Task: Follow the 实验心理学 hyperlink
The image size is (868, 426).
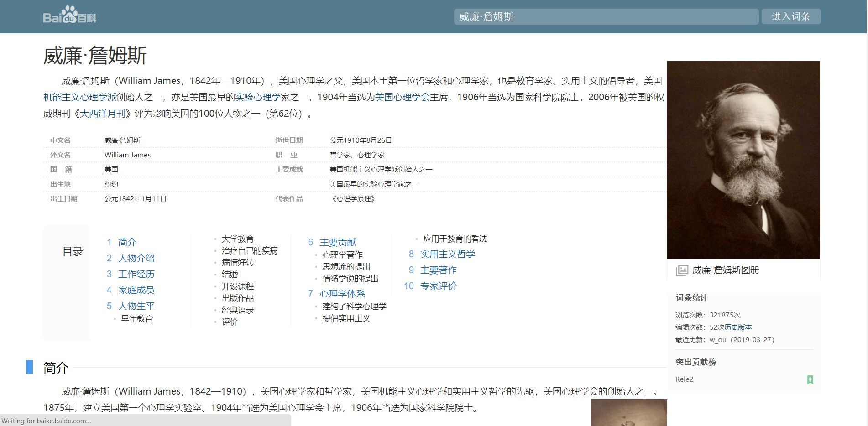Action: [x=257, y=97]
